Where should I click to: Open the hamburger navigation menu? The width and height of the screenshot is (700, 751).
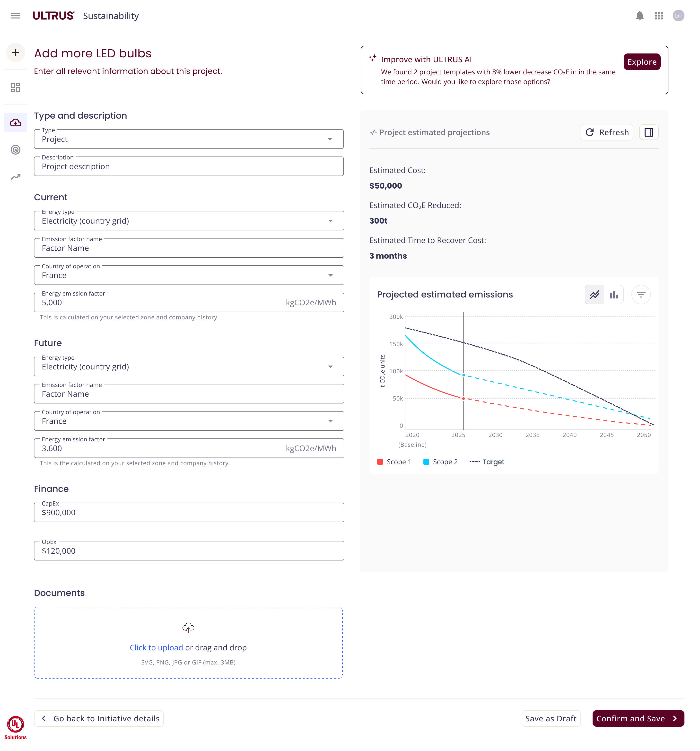tap(16, 16)
